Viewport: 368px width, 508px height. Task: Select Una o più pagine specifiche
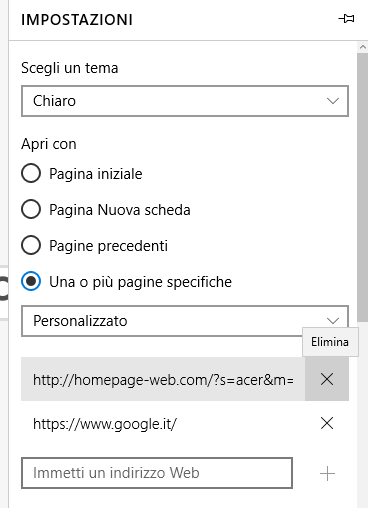coord(31,281)
